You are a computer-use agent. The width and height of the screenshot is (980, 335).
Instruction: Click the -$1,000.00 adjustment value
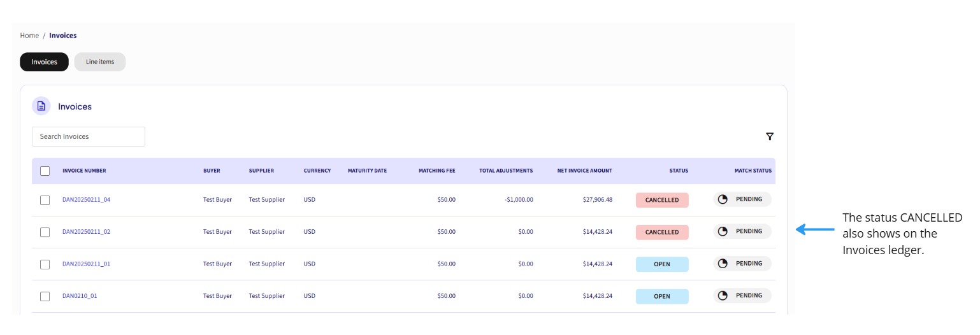[x=519, y=200]
